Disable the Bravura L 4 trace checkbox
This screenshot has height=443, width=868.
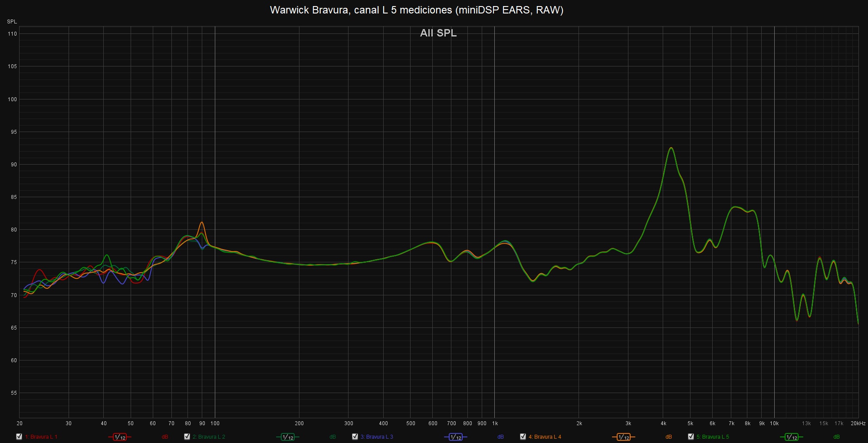(523, 436)
